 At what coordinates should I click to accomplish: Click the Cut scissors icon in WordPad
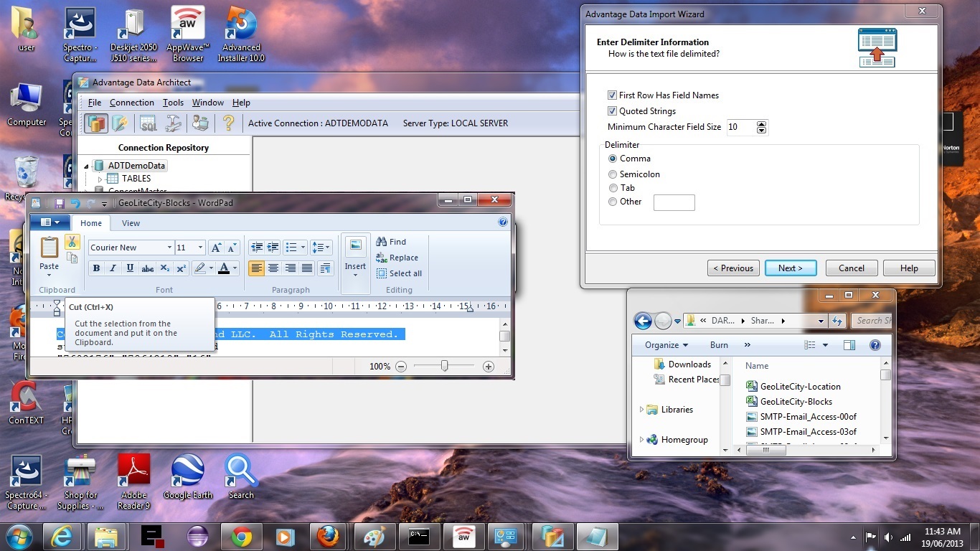click(x=72, y=242)
